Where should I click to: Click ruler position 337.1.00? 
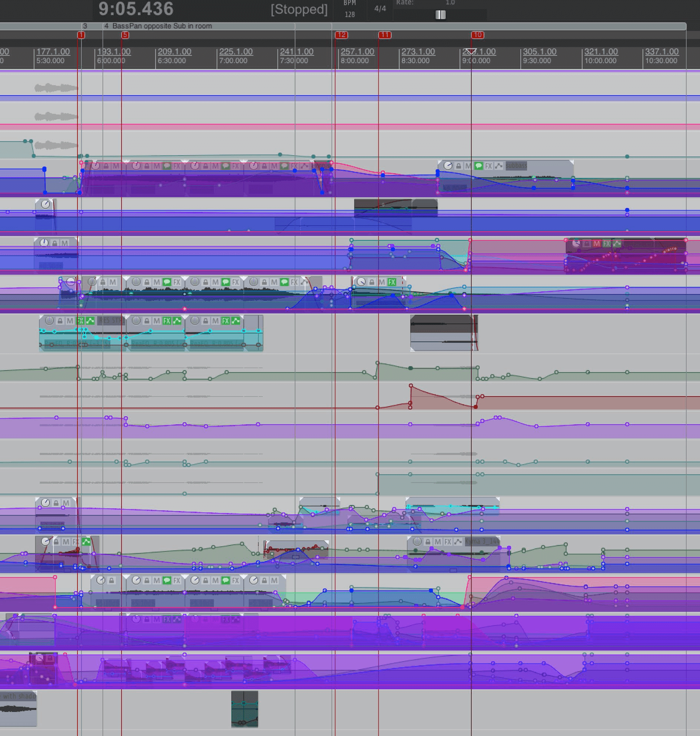pos(662,52)
